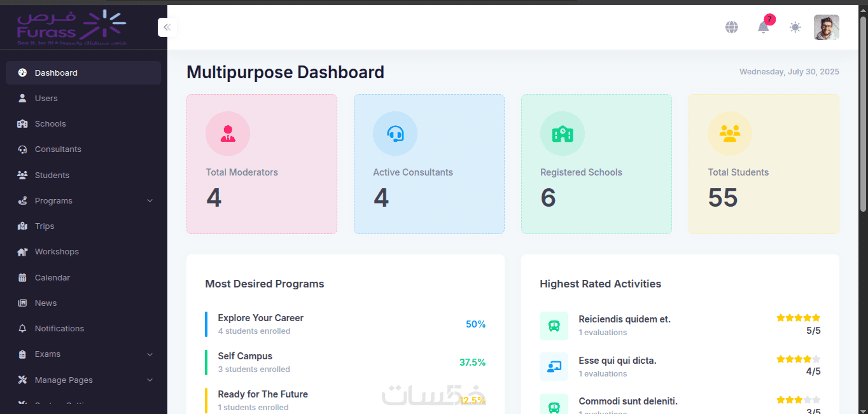Click the Active Consultants headset icon

pyautogui.click(x=395, y=134)
